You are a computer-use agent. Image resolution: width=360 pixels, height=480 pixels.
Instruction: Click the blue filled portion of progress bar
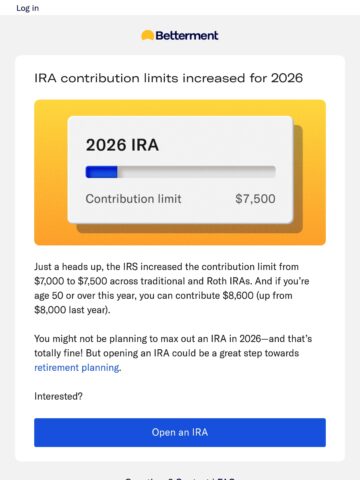[x=101, y=172]
